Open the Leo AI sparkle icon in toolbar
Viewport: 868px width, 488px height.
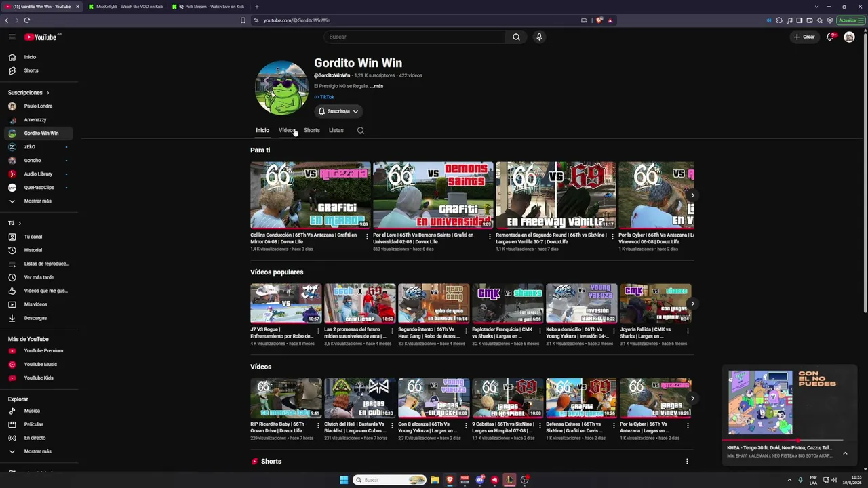(x=820, y=20)
